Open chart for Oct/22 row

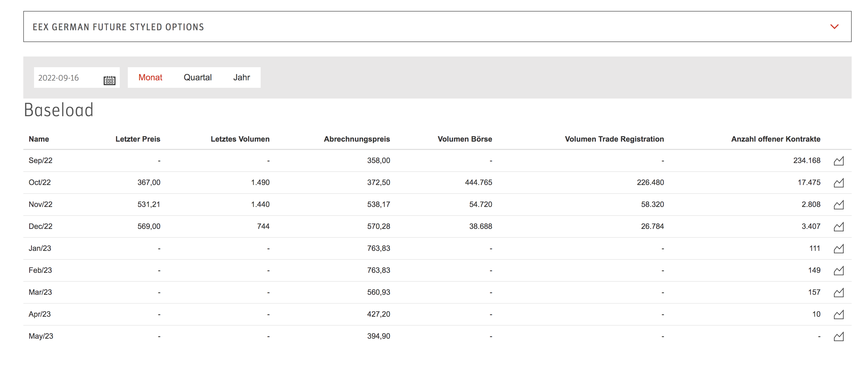click(838, 183)
